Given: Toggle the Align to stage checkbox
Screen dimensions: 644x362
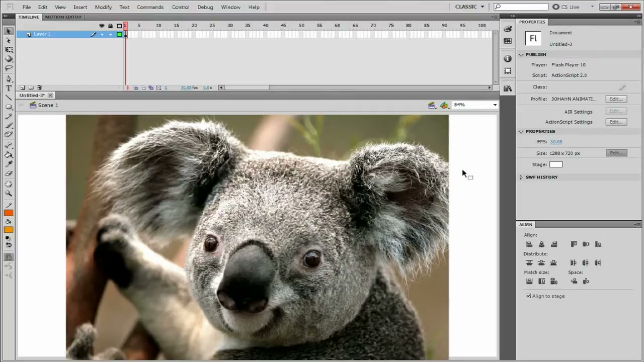Looking at the screenshot, I should coord(528,296).
